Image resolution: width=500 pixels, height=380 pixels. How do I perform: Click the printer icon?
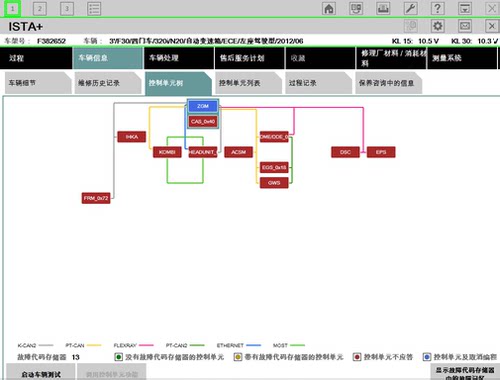[x=383, y=8]
